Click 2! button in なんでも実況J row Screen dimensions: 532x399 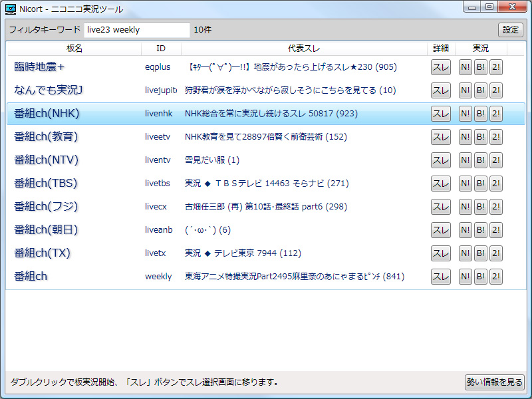pos(496,90)
